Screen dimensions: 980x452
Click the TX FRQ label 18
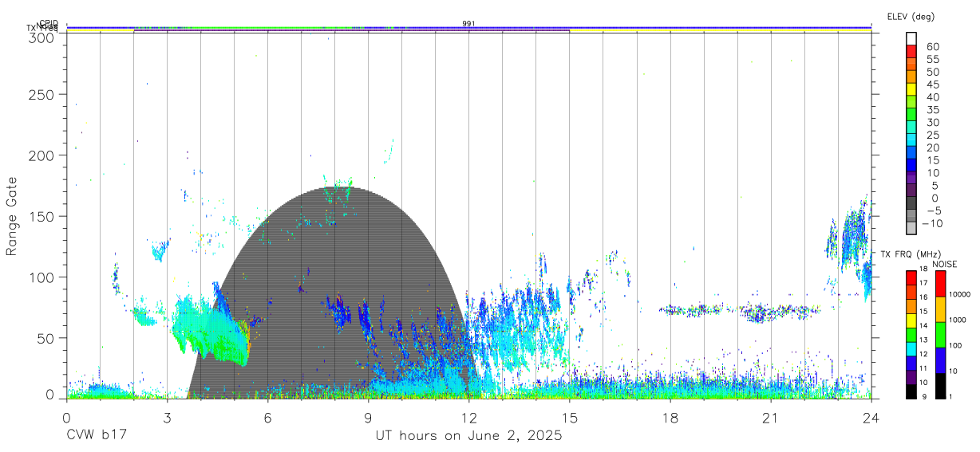pyautogui.click(x=923, y=269)
